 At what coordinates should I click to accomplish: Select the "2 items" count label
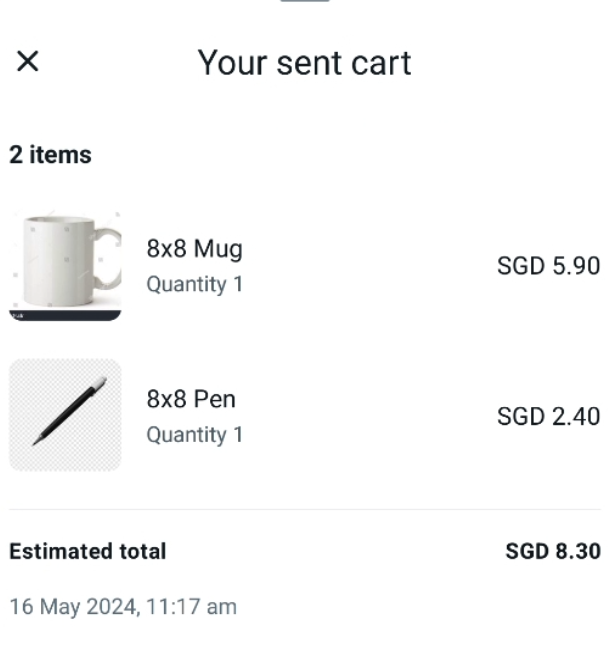point(50,155)
